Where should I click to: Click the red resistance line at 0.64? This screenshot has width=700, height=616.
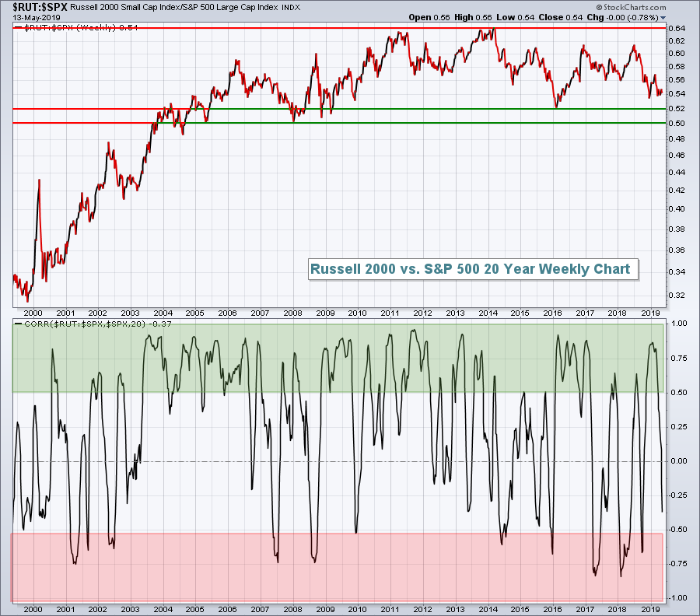click(x=339, y=28)
